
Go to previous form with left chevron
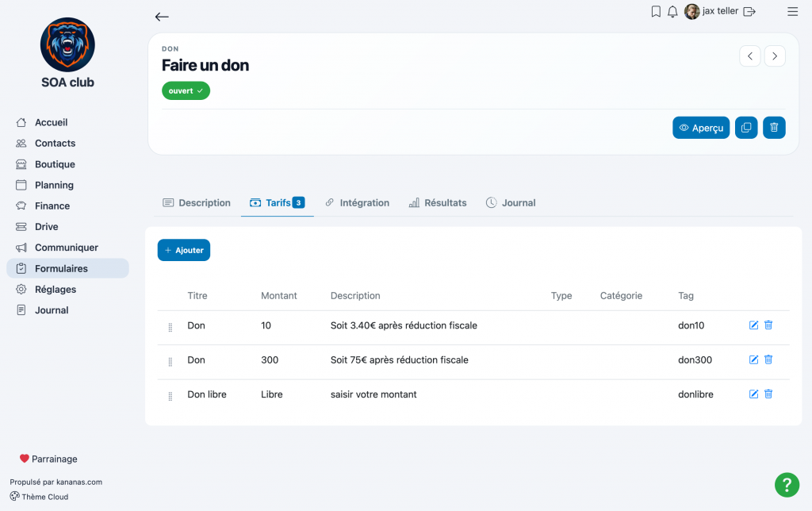750,56
